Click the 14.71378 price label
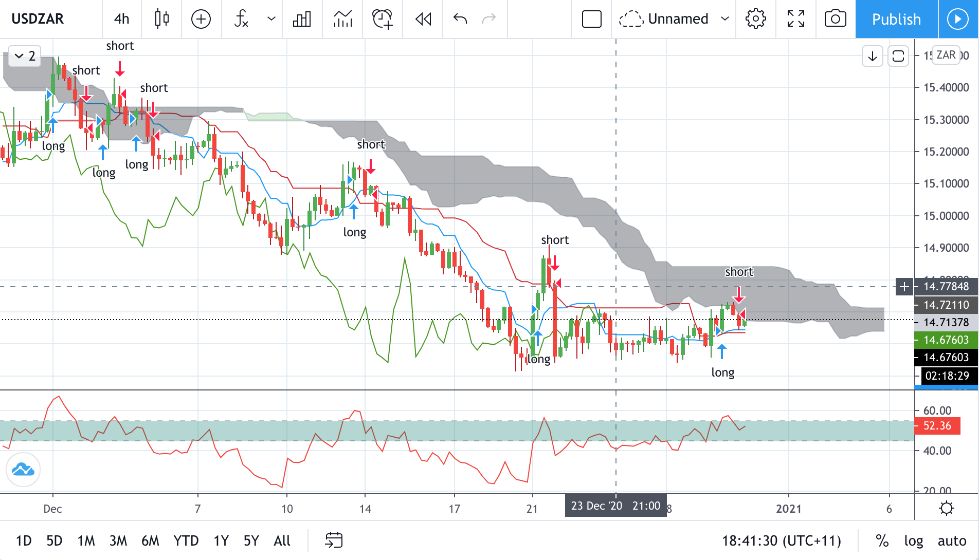Screen dimensions: 979x560 [946, 322]
